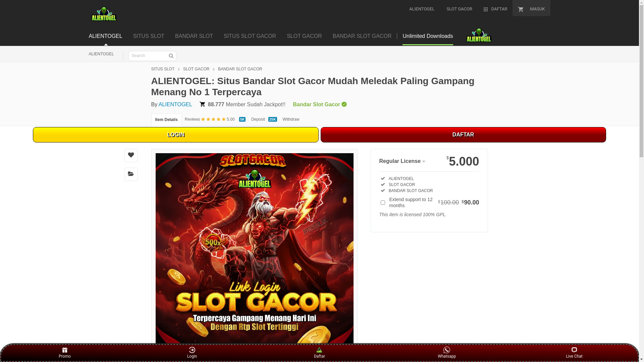Open the DAFTAR grid menu in header
Viewport: 644px width, 362px height.
(495, 9)
